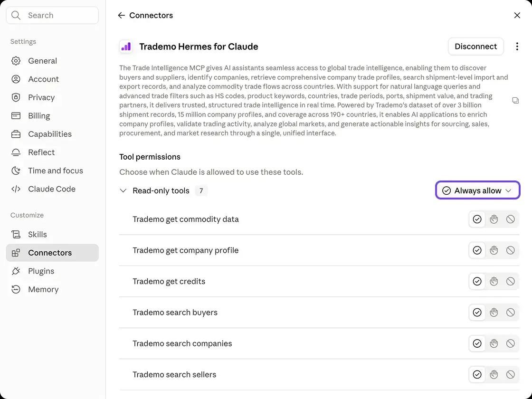Click the Trademo search sellers label
This screenshot has width=532, height=399.
point(174,375)
